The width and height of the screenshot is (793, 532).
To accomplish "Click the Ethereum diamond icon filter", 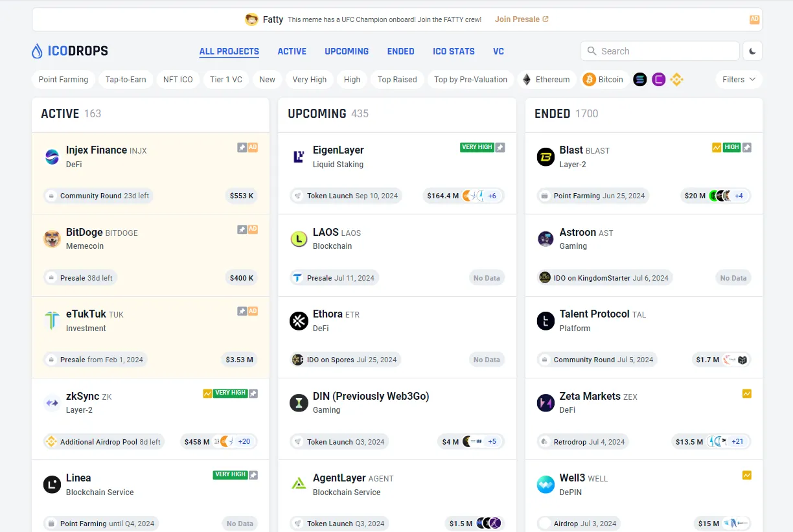I will [527, 79].
